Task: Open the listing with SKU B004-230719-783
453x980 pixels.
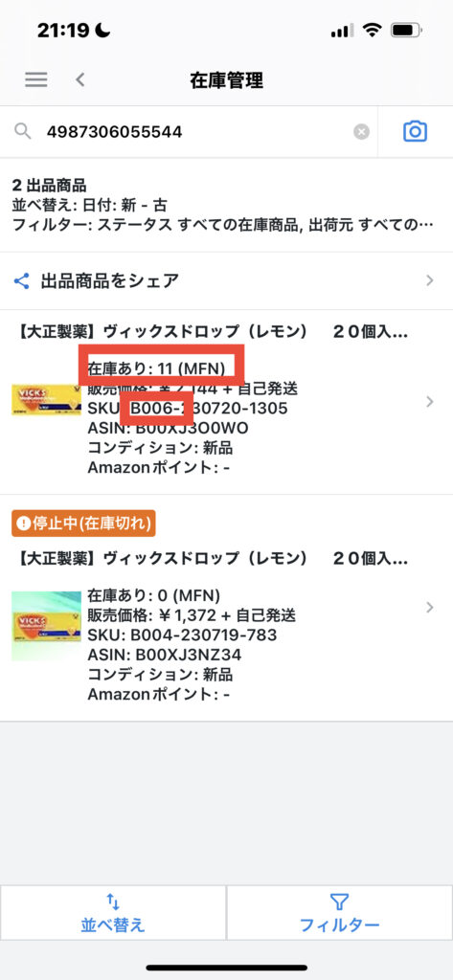Action: click(x=226, y=607)
